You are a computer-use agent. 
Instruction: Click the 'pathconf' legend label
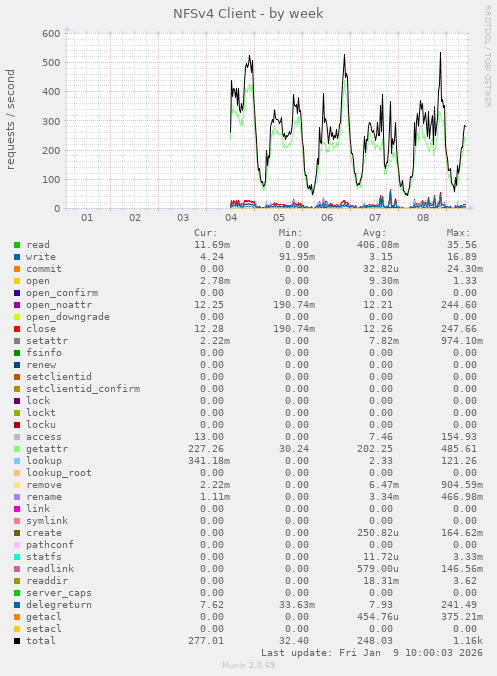[x=50, y=545]
